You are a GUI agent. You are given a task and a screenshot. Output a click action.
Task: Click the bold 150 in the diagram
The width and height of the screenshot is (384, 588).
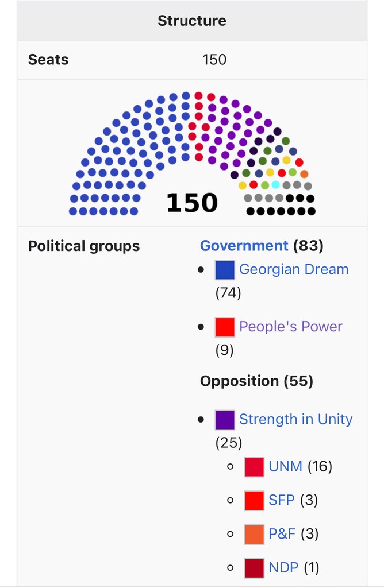[x=192, y=203]
